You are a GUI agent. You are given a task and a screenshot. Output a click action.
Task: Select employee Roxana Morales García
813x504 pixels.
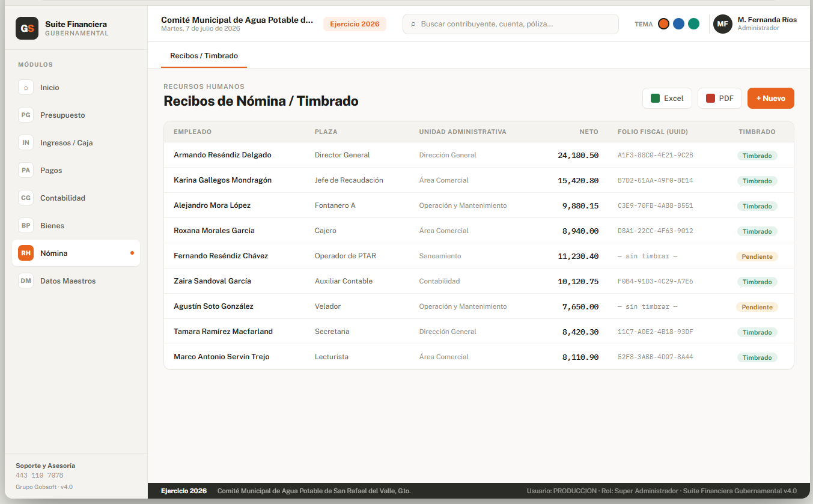tap(214, 231)
